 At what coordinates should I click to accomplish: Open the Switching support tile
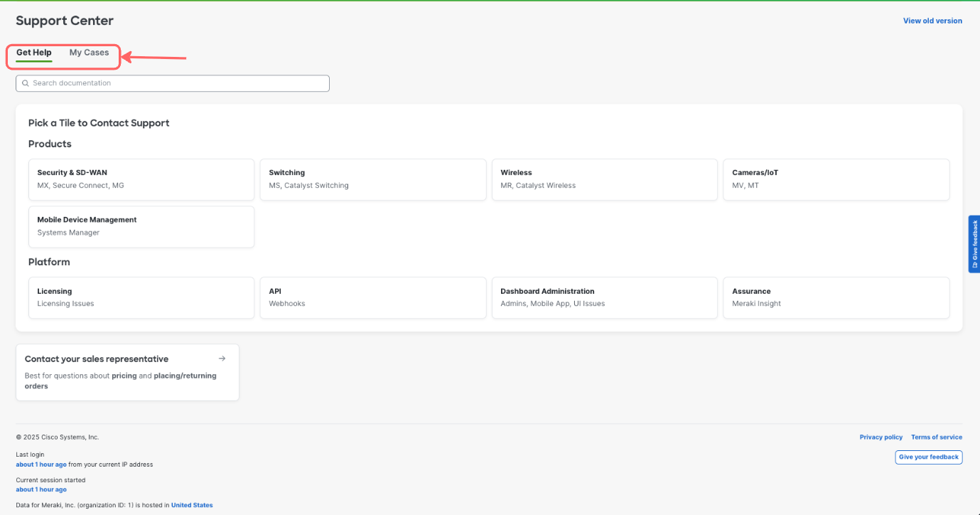372,179
